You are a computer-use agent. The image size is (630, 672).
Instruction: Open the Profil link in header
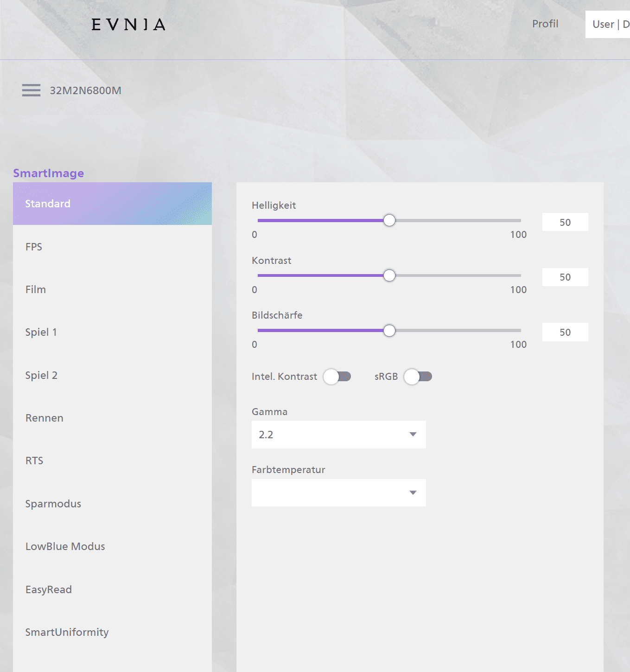click(x=545, y=24)
